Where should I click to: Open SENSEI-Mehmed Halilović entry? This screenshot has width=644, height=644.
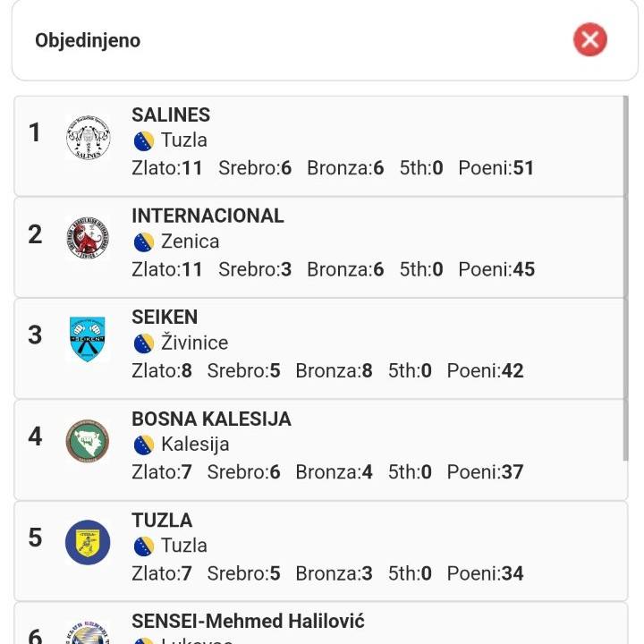248,621
